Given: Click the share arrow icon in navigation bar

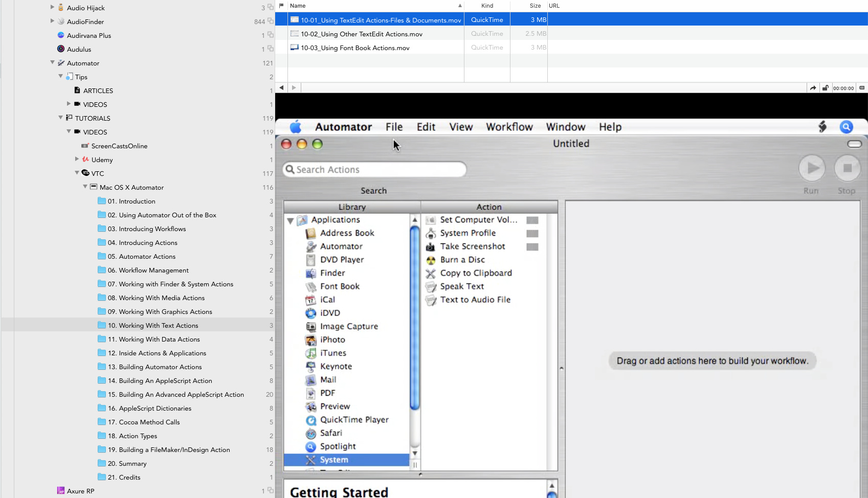Looking at the screenshot, I should [x=813, y=88].
